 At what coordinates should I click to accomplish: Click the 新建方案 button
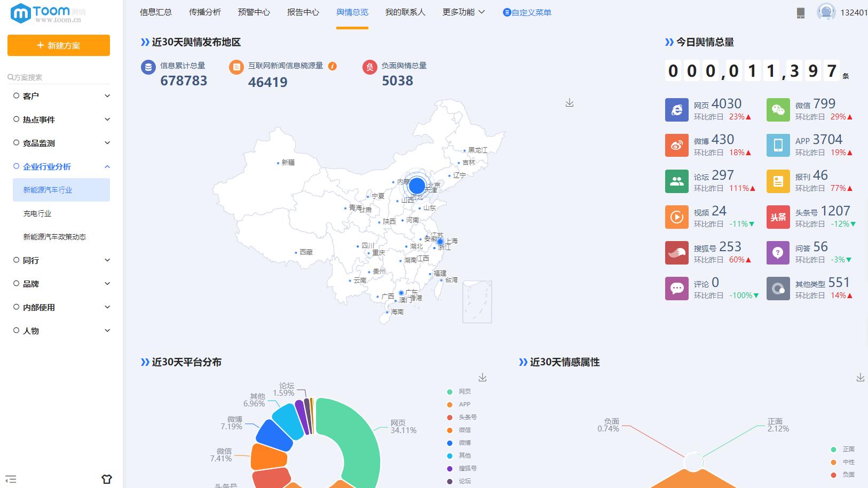click(58, 45)
